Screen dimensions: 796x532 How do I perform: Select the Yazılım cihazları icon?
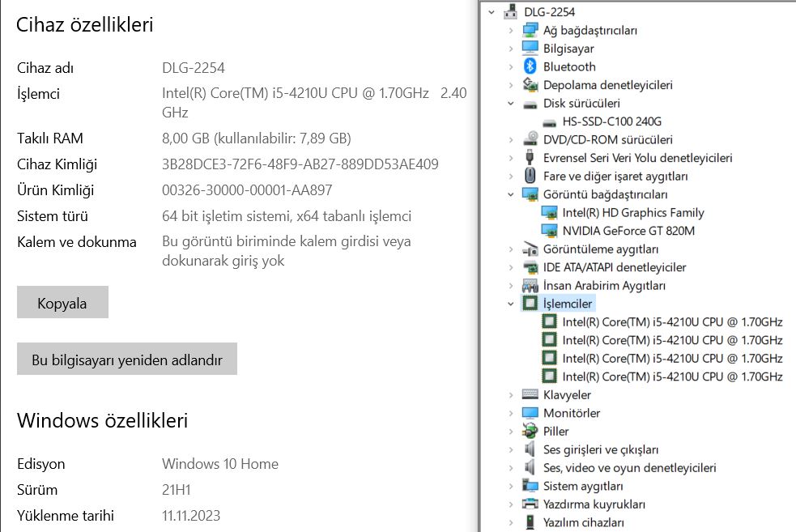530,521
